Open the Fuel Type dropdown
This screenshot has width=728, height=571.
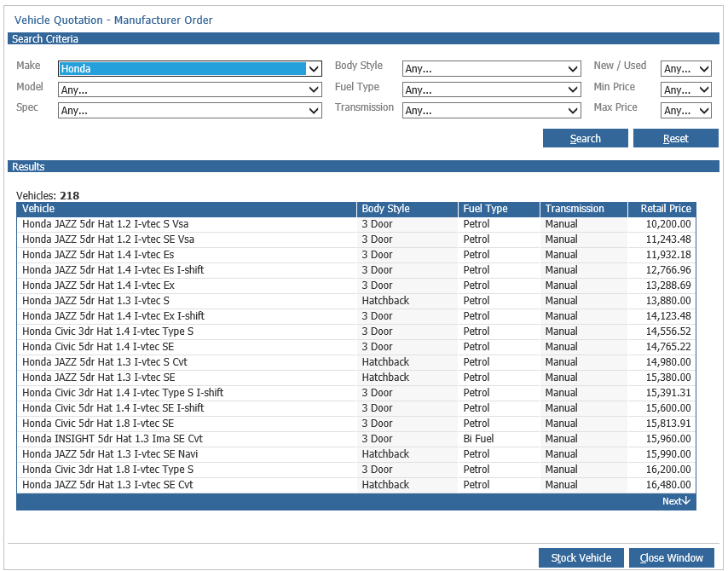tap(491, 89)
